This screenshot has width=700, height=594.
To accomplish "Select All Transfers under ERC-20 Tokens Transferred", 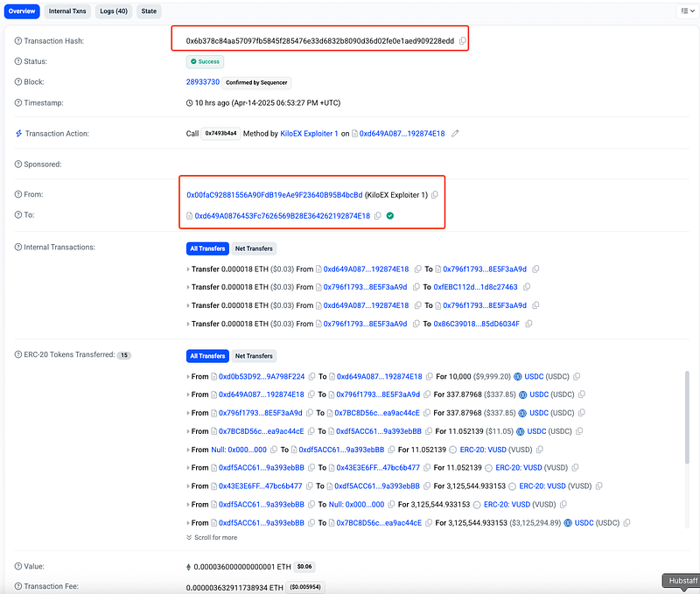I will coord(206,356).
